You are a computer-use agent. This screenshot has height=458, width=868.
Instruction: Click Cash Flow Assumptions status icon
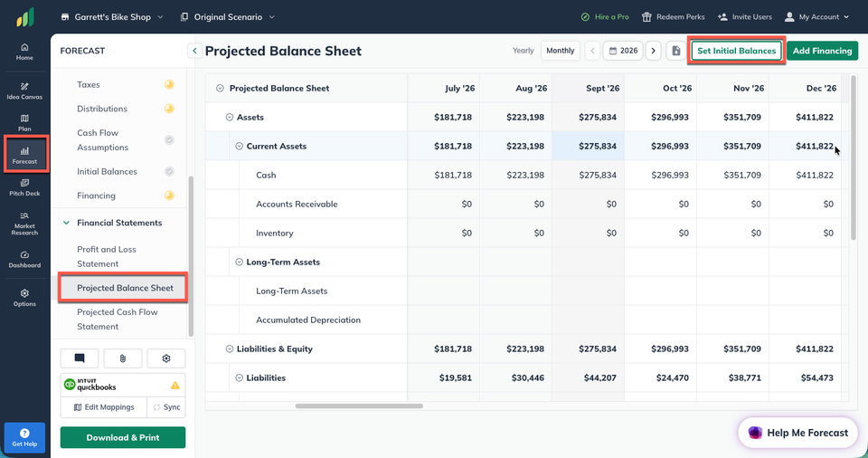(169, 139)
